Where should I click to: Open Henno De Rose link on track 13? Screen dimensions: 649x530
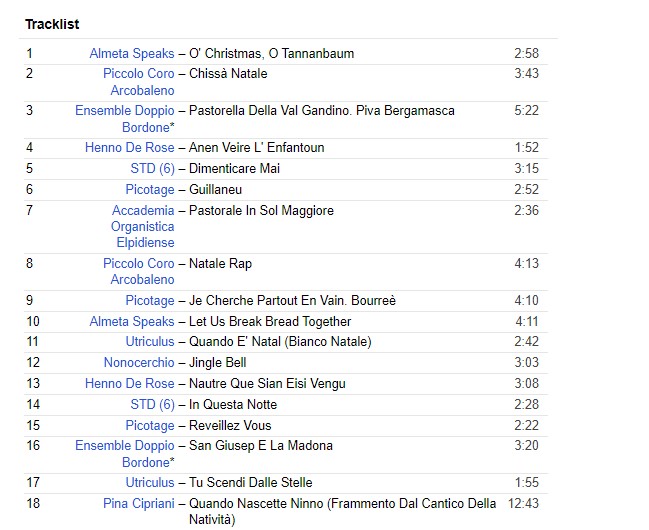coord(129,384)
